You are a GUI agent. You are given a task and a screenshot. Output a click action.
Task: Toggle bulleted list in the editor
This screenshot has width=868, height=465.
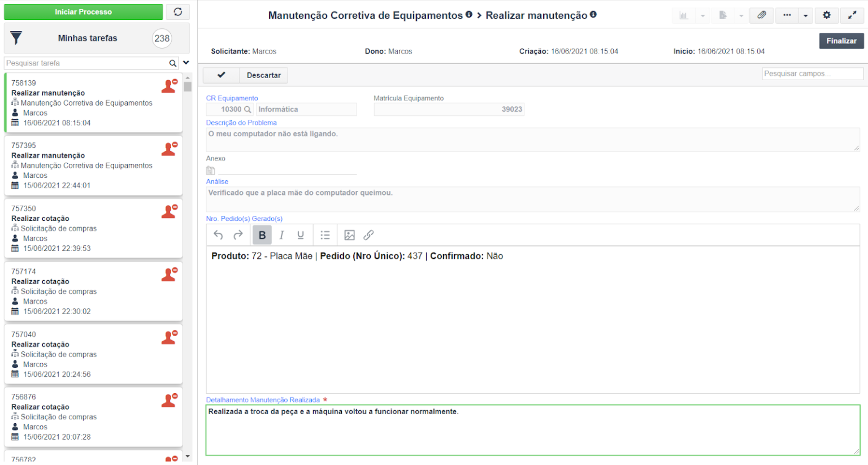(325, 235)
